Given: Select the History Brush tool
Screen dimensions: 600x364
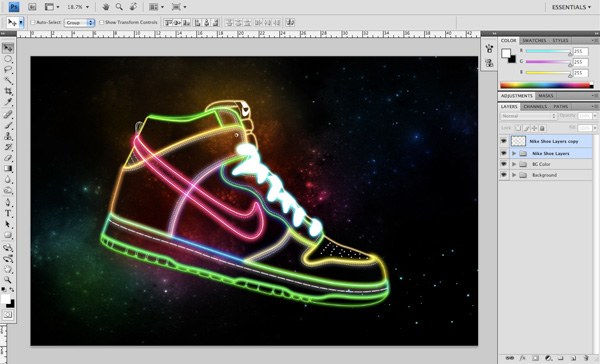Looking at the screenshot, I should point(8,147).
